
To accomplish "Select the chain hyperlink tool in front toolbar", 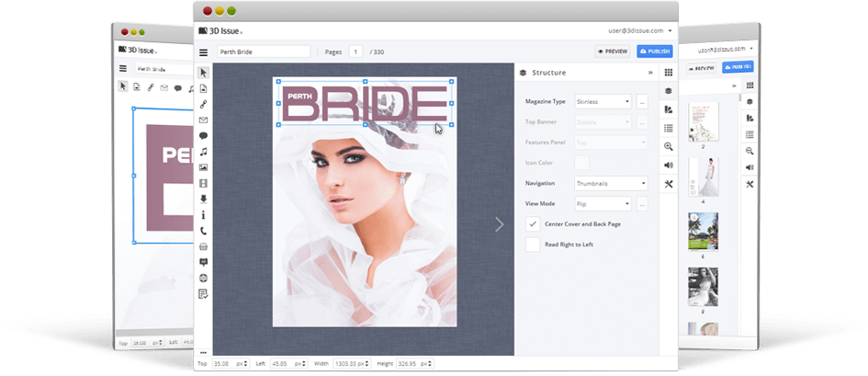I will tap(204, 104).
